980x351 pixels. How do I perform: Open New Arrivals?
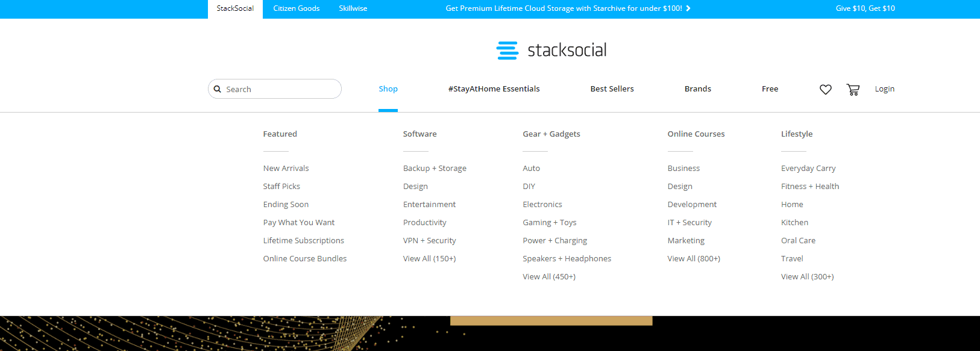click(286, 168)
